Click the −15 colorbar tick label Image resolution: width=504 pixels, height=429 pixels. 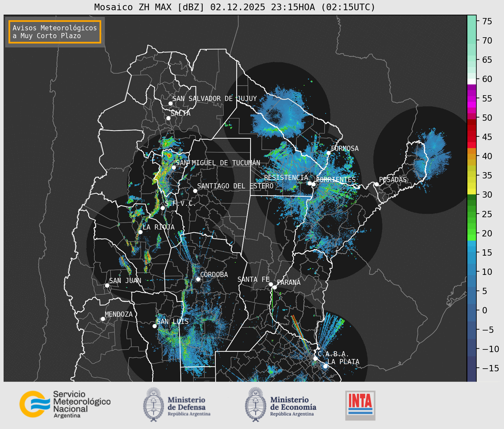(490, 368)
